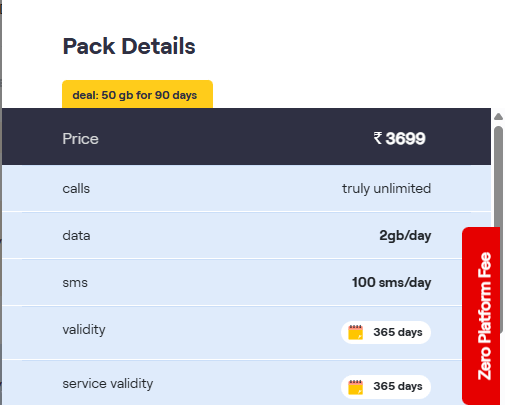Click the truly unlimited calls value
Image resolution: width=505 pixels, height=405 pixels.
[386, 189]
